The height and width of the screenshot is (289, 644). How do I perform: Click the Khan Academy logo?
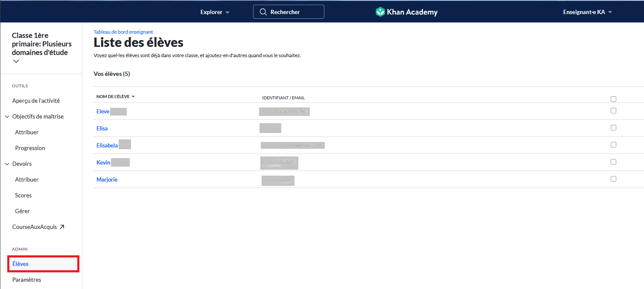406,12
